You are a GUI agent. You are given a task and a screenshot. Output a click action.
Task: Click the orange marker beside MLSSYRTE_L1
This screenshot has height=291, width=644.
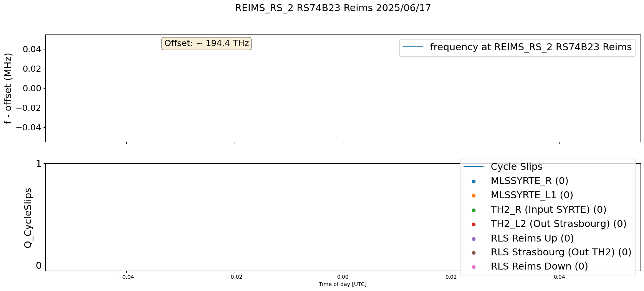(x=473, y=196)
